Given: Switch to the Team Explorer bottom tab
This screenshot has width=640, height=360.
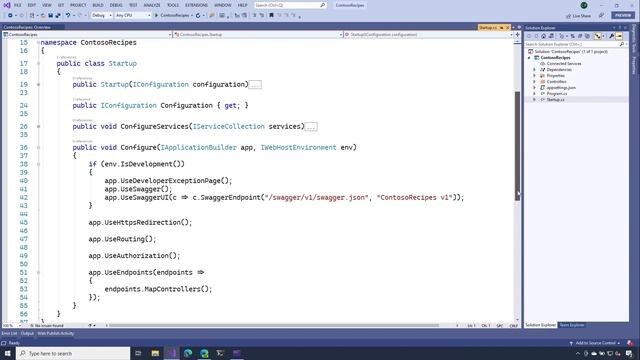Looking at the screenshot, I should click(x=571, y=325).
